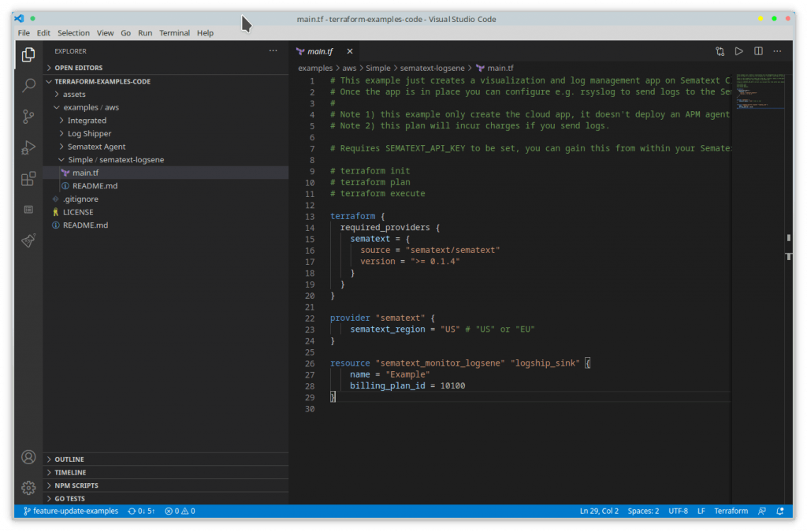Open Run and Debug view
The image size is (807, 532).
pyautogui.click(x=28, y=147)
